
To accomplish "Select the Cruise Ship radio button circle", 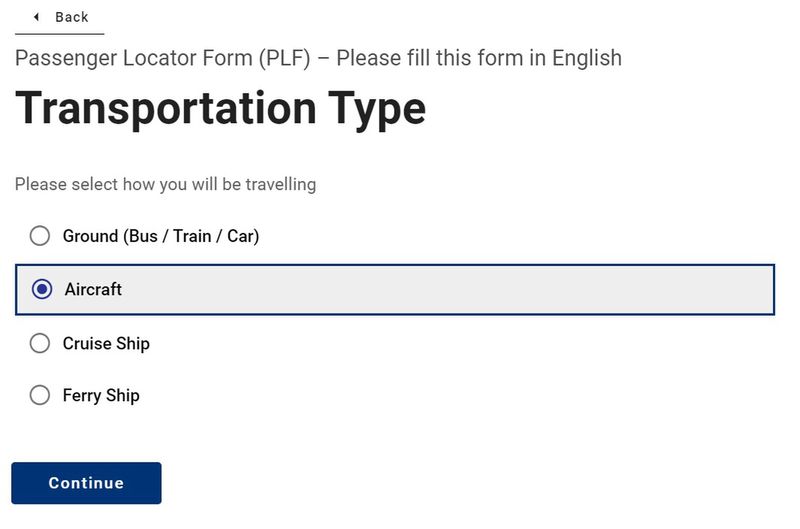I will pos(40,343).
